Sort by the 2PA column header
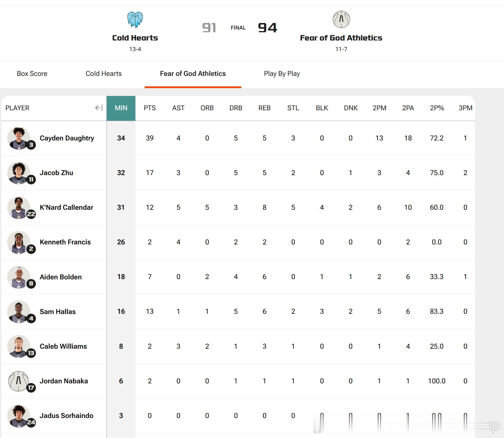 click(408, 108)
